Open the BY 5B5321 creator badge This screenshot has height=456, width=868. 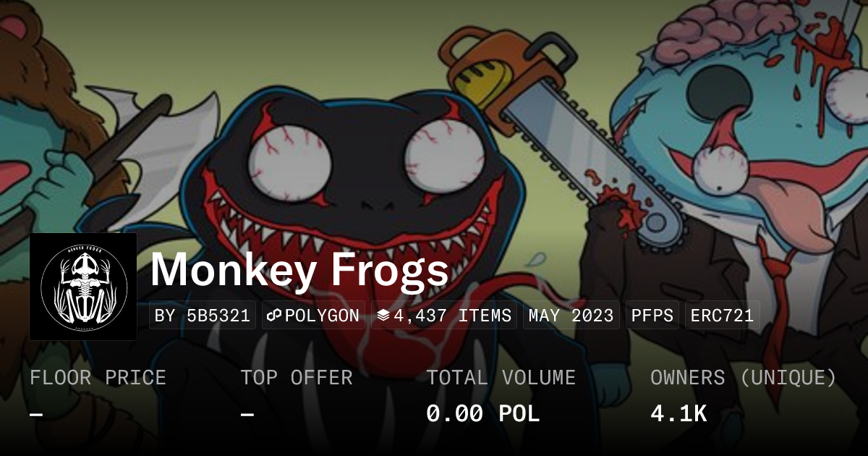pos(203,316)
